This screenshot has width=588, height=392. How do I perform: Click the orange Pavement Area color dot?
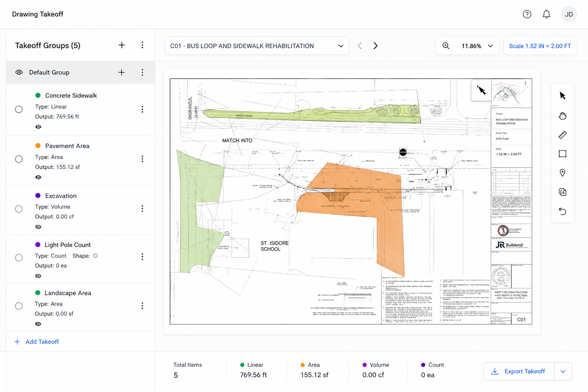pyautogui.click(x=38, y=145)
